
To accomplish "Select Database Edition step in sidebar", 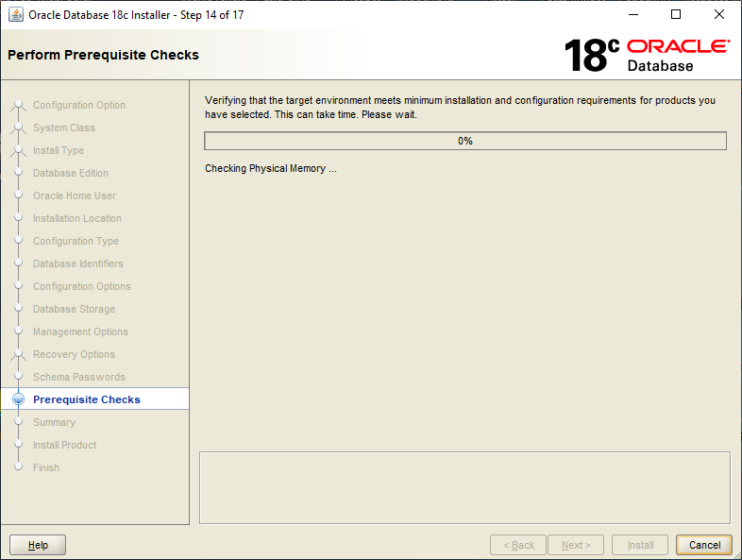I will pos(71,173).
